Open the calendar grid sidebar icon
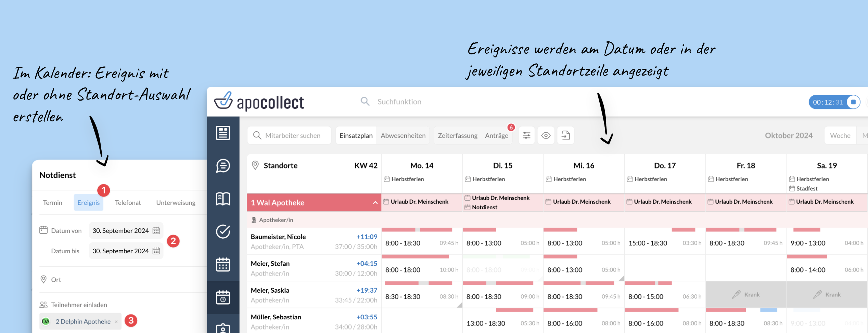The width and height of the screenshot is (868, 333). pyautogui.click(x=223, y=264)
